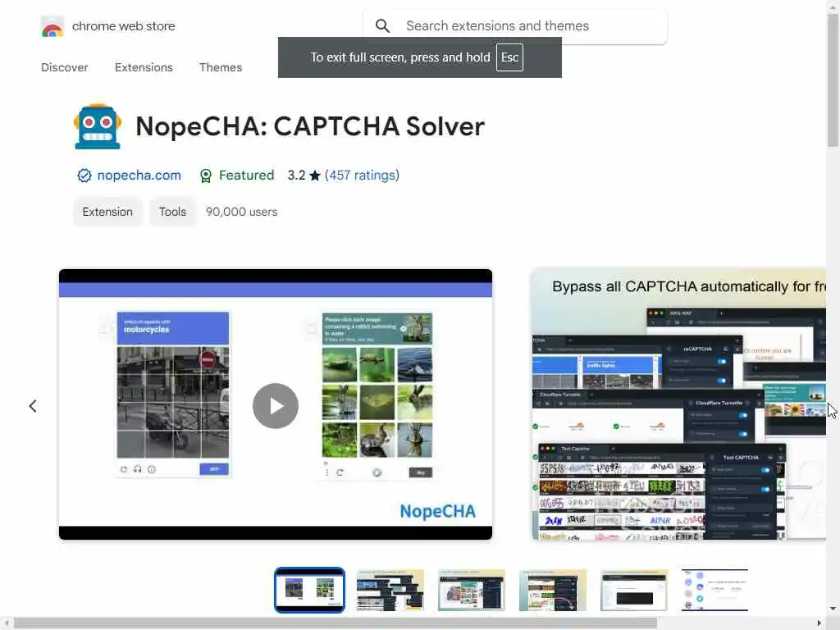Open the Themes tab
Image resolution: width=840 pixels, height=630 pixels.
click(221, 67)
